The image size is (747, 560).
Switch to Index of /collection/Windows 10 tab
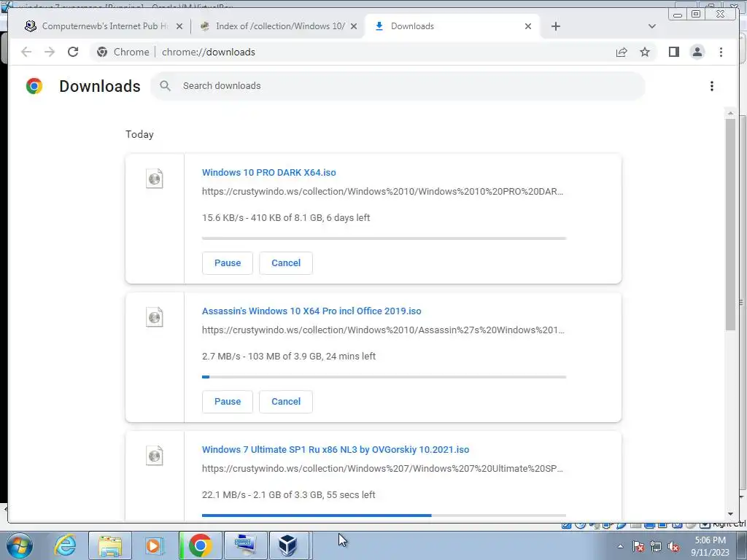(x=278, y=26)
